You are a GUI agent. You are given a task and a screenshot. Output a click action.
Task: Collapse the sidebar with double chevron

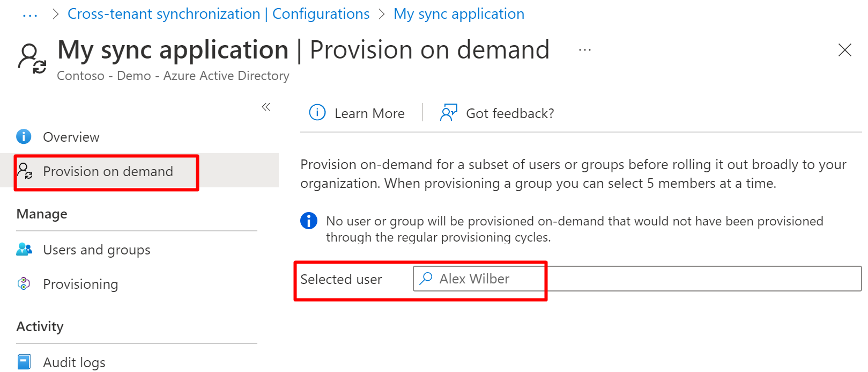[266, 107]
